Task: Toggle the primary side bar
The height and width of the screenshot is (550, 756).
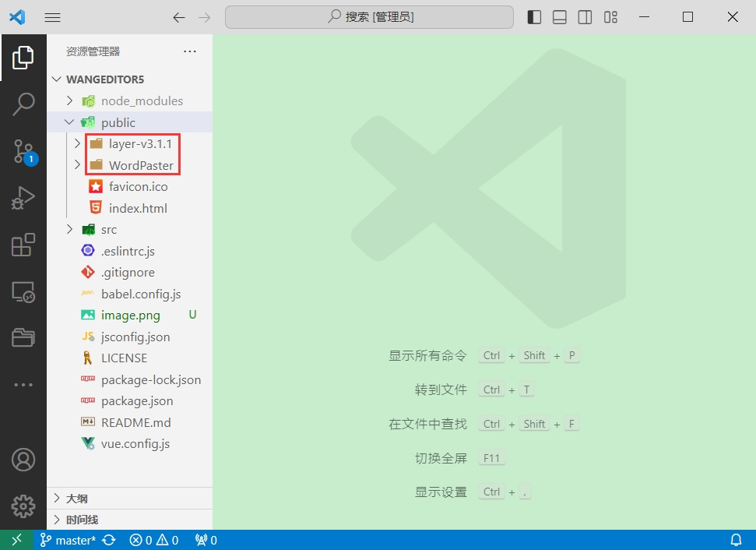Action: [x=534, y=16]
